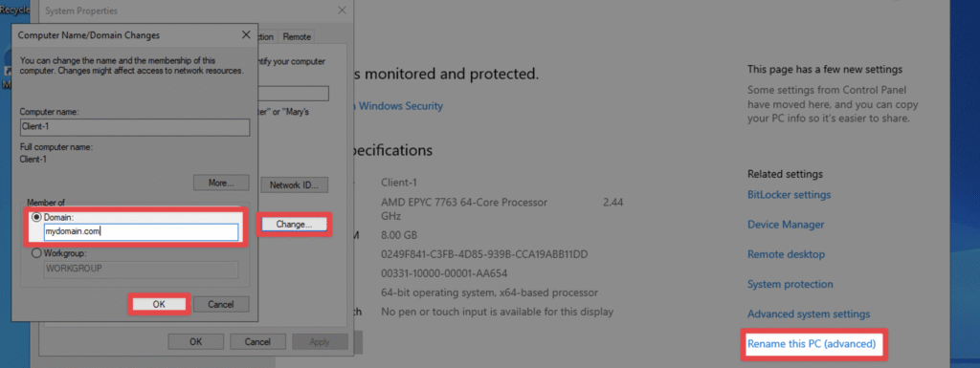Viewport: 980px width, 368px height.
Task: Close the System Properties window
Action: pos(342,11)
